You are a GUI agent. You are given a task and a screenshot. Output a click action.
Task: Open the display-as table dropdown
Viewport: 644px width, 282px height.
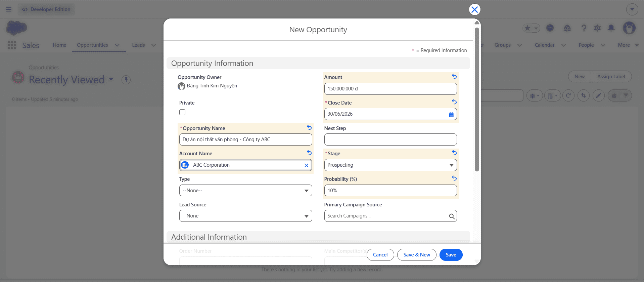click(x=552, y=96)
